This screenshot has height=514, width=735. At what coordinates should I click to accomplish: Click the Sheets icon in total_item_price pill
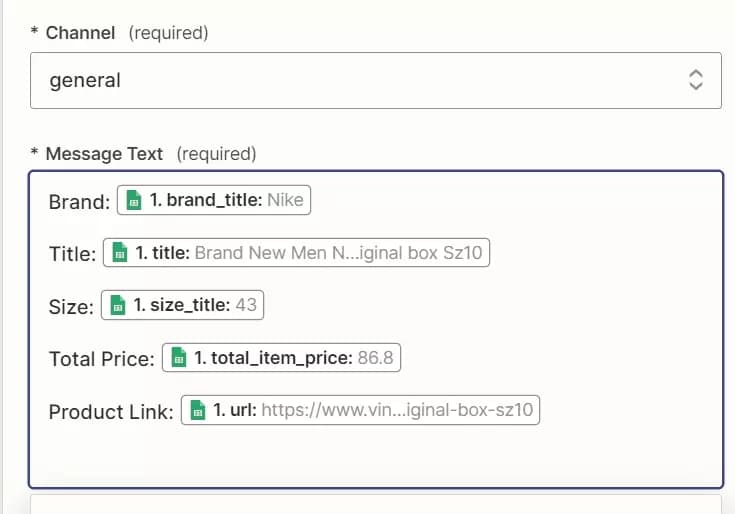[180, 357]
